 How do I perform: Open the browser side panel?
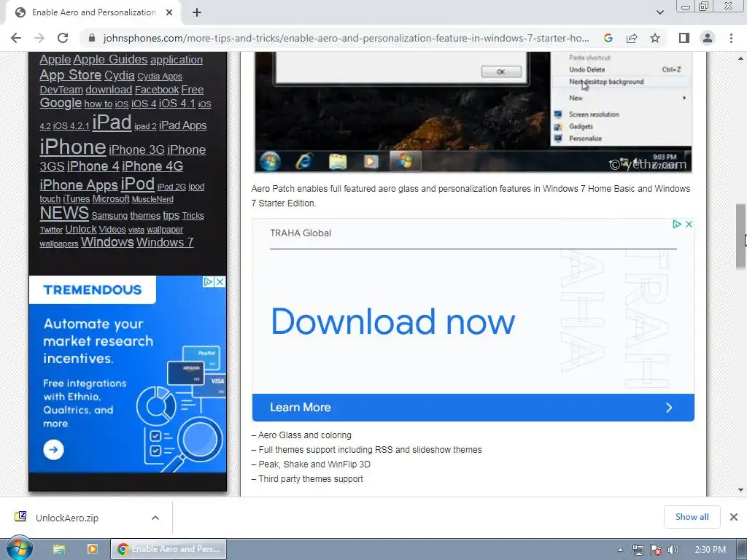click(684, 38)
